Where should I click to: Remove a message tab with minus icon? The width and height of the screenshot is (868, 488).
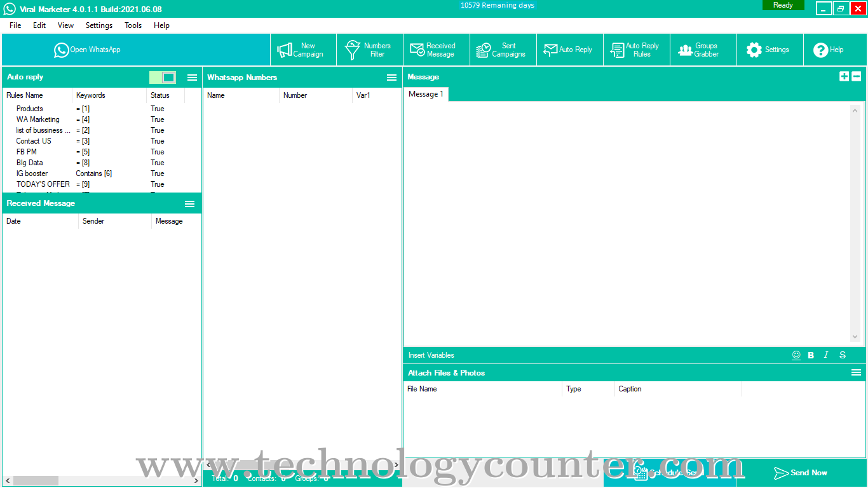856,76
